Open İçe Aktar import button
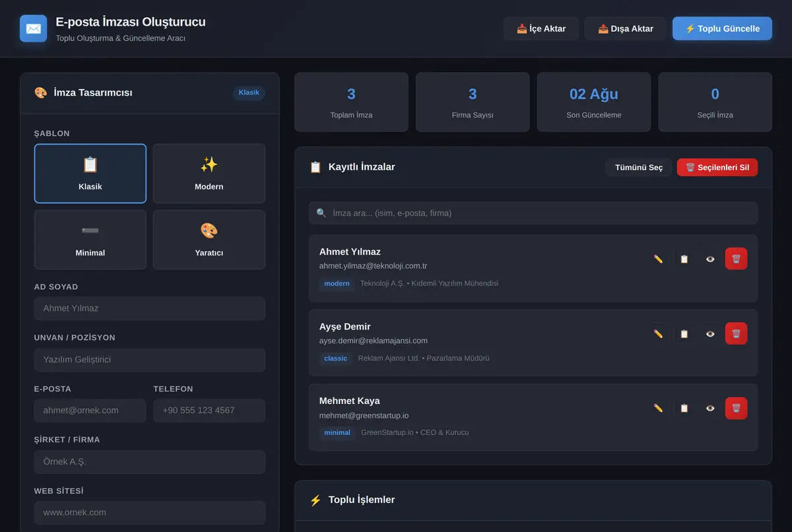Screen dimensions: 792x532 [541, 28]
